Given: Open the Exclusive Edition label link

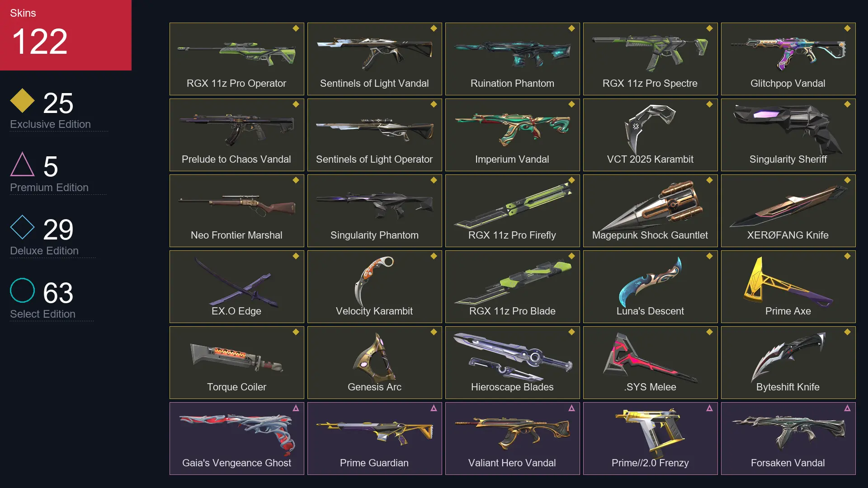Looking at the screenshot, I should [x=50, y=124].
